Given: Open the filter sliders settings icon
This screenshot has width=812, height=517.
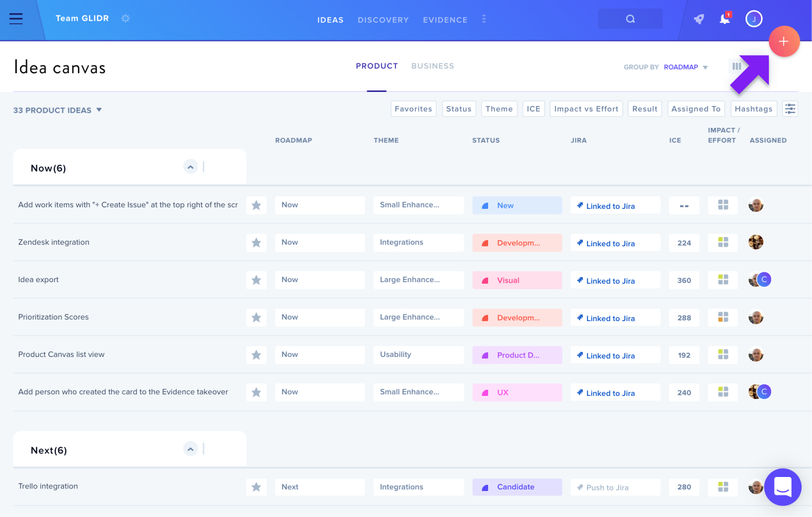Looking at the screenshot, I should [790, 109].
